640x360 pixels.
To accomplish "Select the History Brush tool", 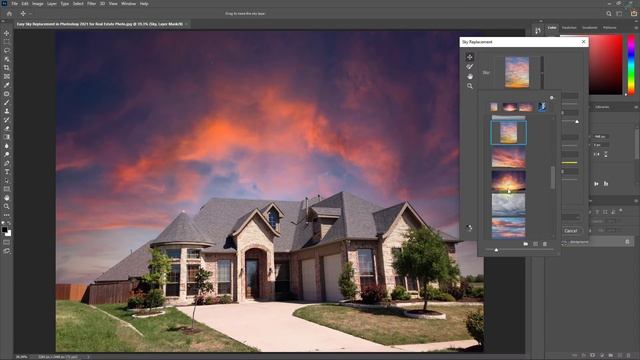I will (7, 120).
